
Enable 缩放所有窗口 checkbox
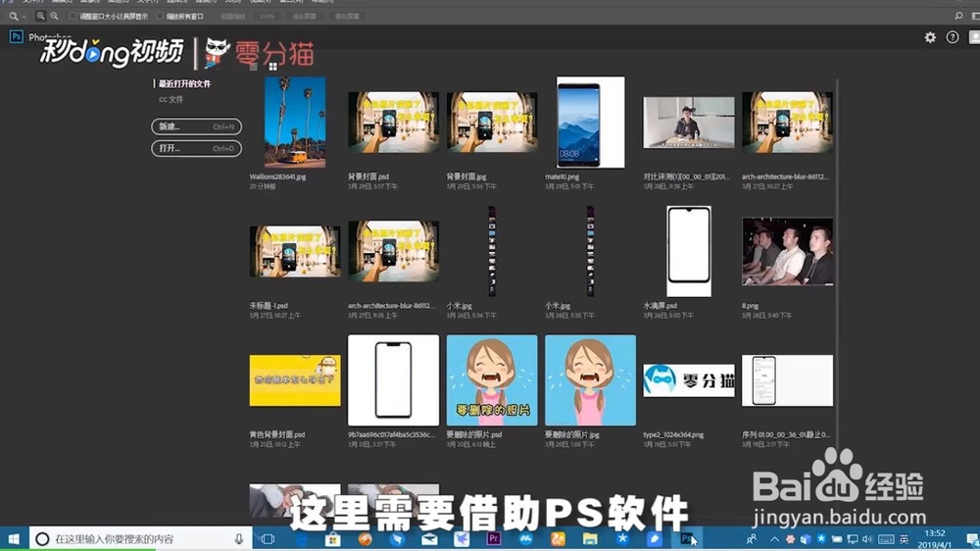pyautogui.click(x=160, y=17)
